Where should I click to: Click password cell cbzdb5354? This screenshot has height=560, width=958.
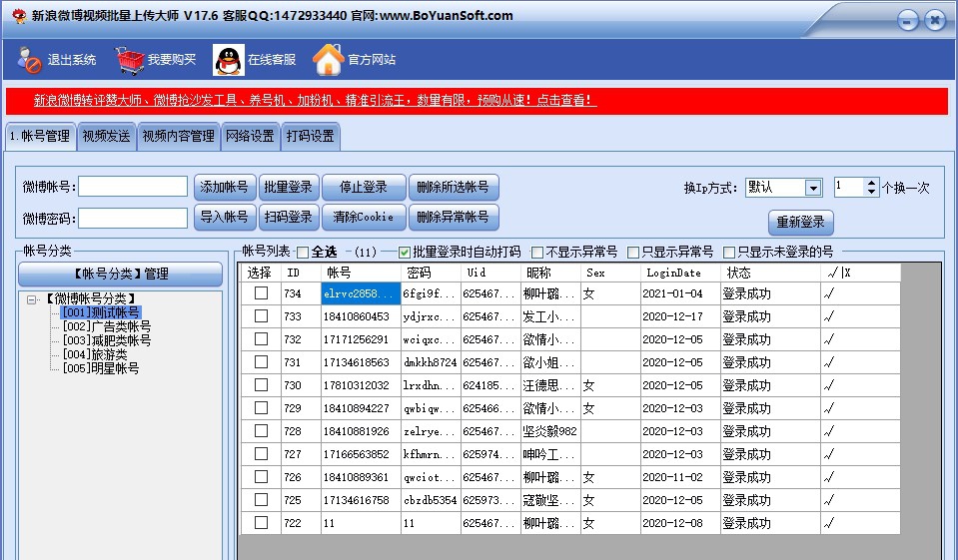(x=431, y=500)
